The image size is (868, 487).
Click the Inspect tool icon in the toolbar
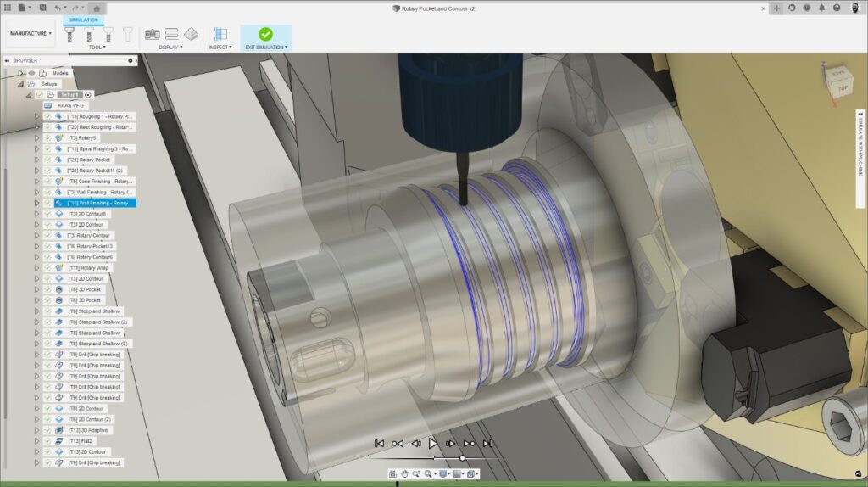(x=220, y=34)
